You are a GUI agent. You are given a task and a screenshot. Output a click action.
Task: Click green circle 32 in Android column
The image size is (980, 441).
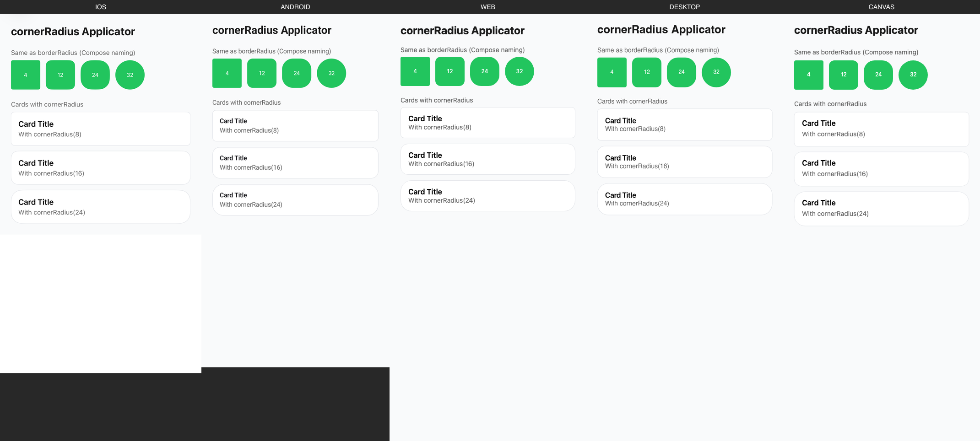pyautogui.click(x=331, y=73)
